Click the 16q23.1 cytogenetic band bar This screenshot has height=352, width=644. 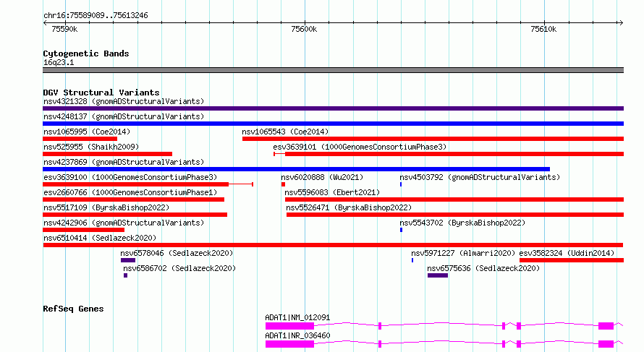[333, 70]
